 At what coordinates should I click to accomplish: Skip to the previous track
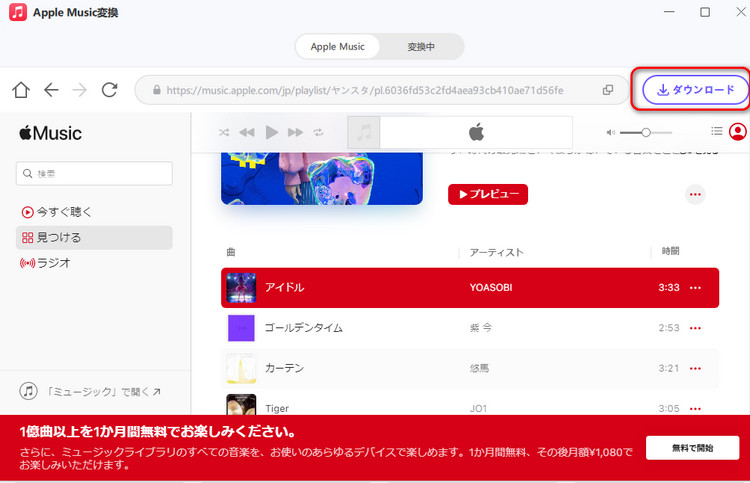(x=247, y=132)
